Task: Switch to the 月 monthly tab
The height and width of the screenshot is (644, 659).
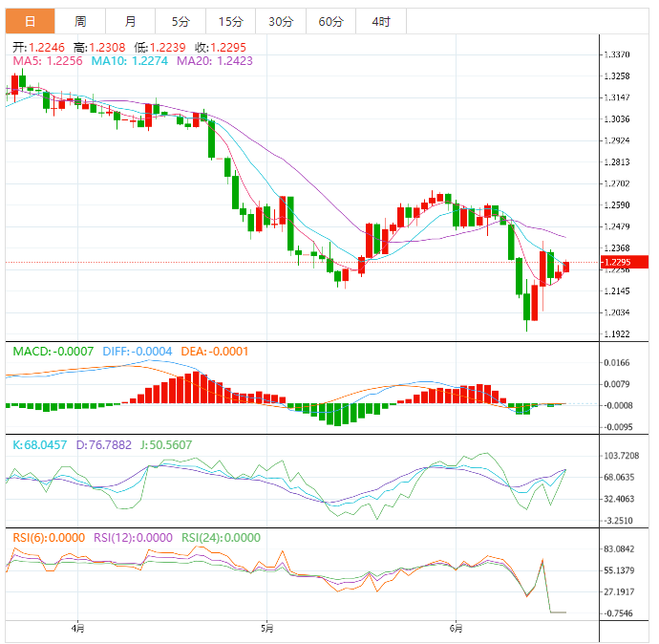Action: [x=130, y=21]
